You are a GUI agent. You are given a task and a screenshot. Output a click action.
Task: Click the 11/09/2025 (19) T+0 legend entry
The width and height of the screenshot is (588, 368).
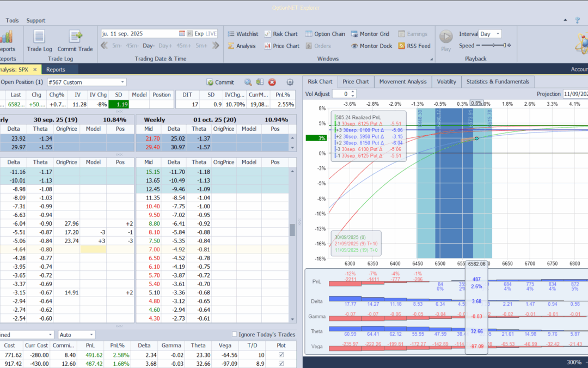356,250
